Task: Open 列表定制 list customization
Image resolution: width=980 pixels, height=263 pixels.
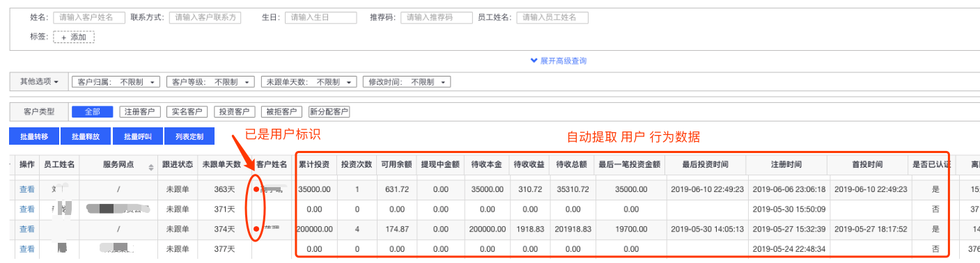Action: pyautogui.click(x=189, y=137)
